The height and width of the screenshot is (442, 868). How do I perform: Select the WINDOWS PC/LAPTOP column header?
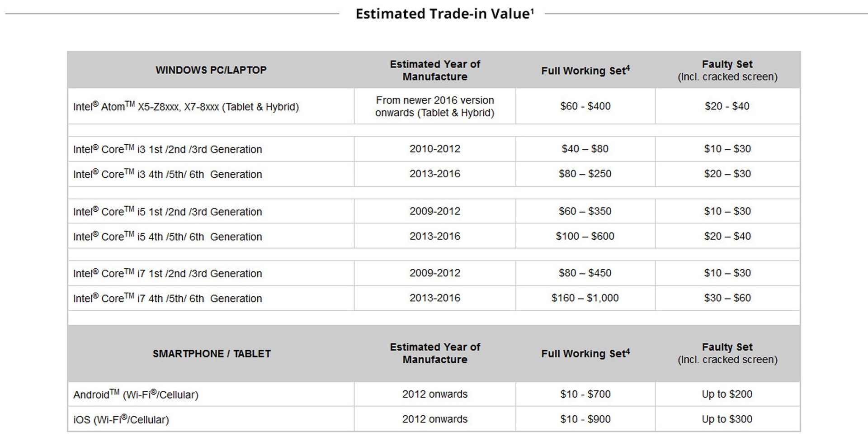click(211, 70)
